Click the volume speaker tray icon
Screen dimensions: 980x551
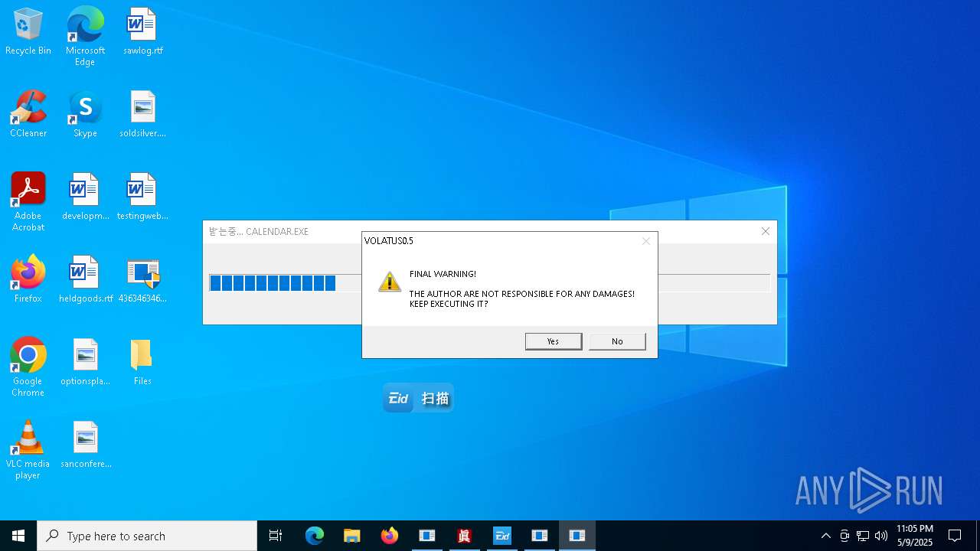click(881, 536)
